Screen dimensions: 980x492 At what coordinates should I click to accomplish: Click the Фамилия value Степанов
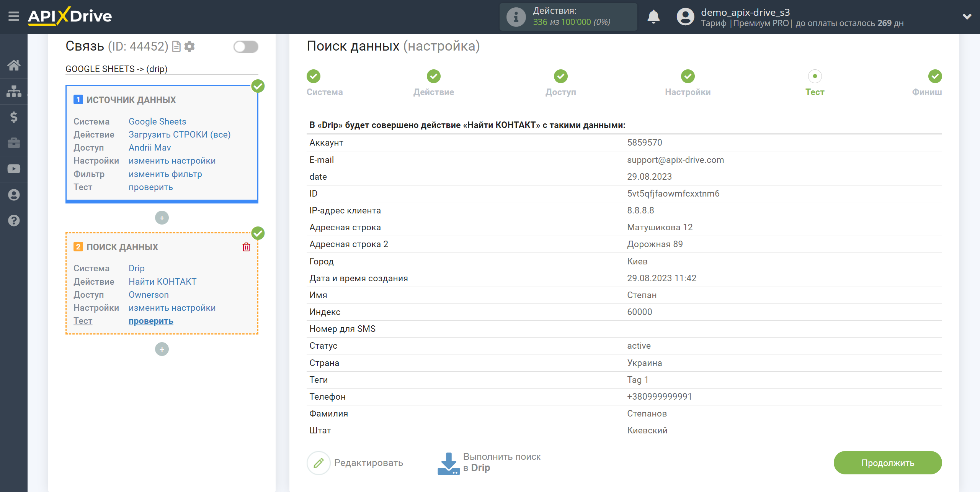coord(647,413)
